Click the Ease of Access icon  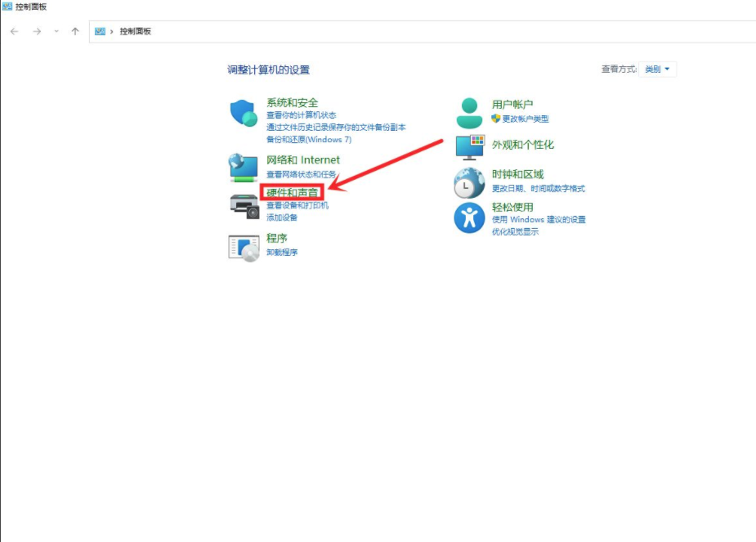(x=469, y=217)
